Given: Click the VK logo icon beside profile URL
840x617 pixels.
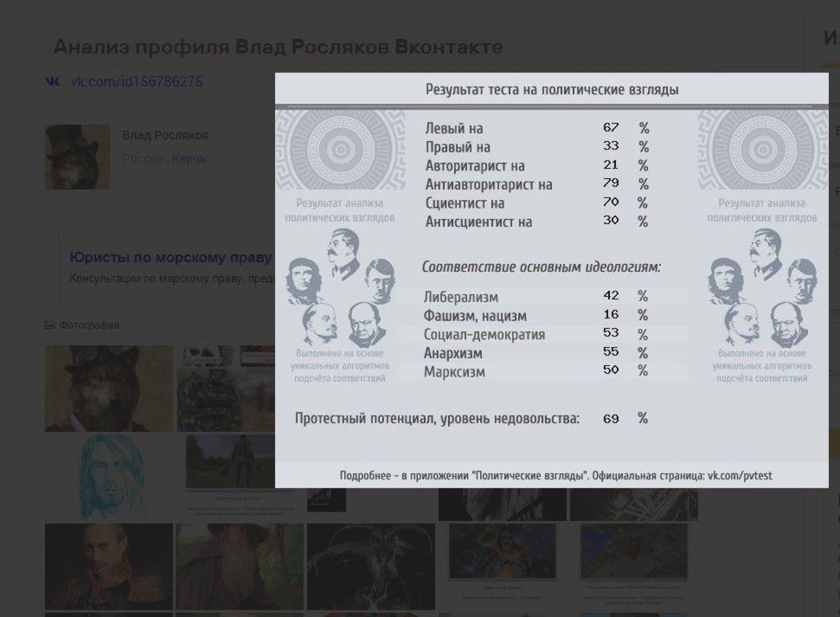Looking at the screenshot, I should click(x=52, y=82).
